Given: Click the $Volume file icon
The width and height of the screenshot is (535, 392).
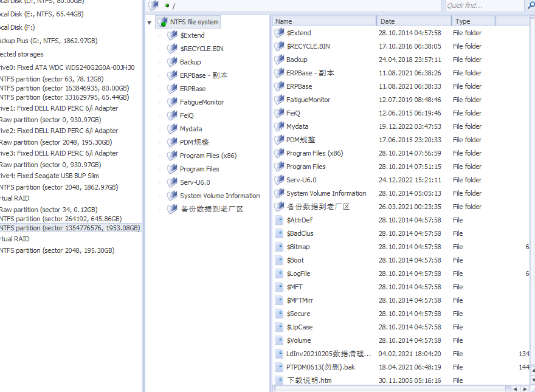Looking at the screenshot, I should [x=279, y=340].
